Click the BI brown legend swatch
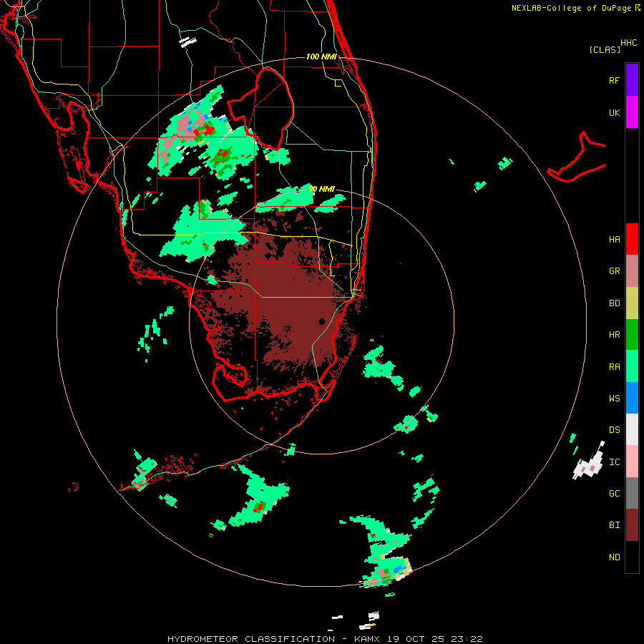Viewport: 644px width, 644px height. pos(632,525)
